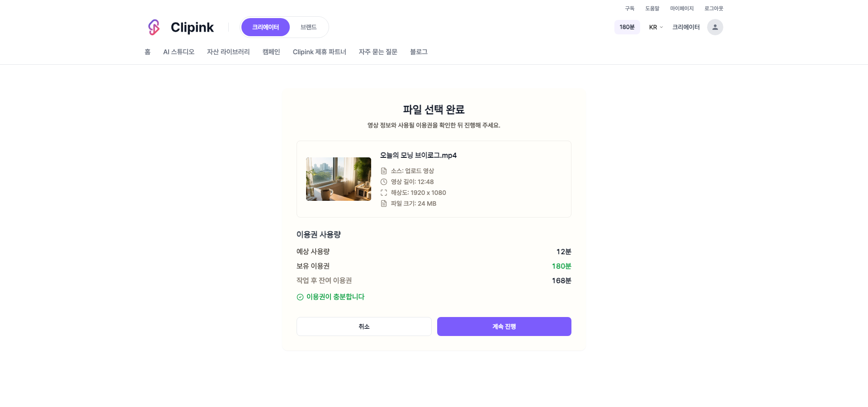Click the 취소 button
Viewport: 868px width, 407px height.
coord(364,327)
